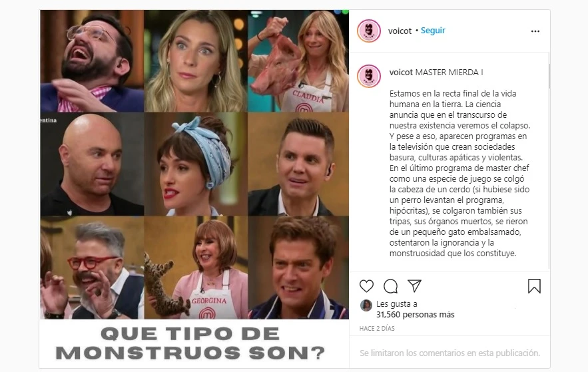588x372 pixels.
Task: Click the QUE TIPO DE MONSTRUOS SON text
Action: pyautogui.click(x=190, y=343)
